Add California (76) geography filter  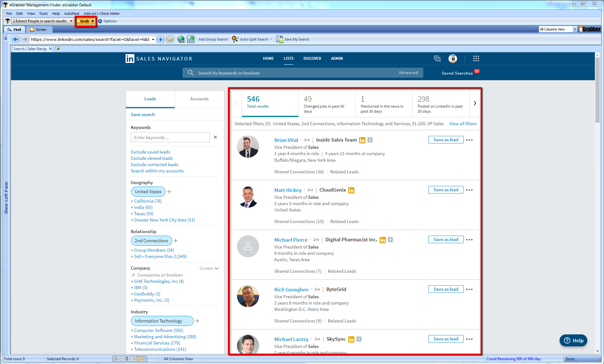click(146, 201)
